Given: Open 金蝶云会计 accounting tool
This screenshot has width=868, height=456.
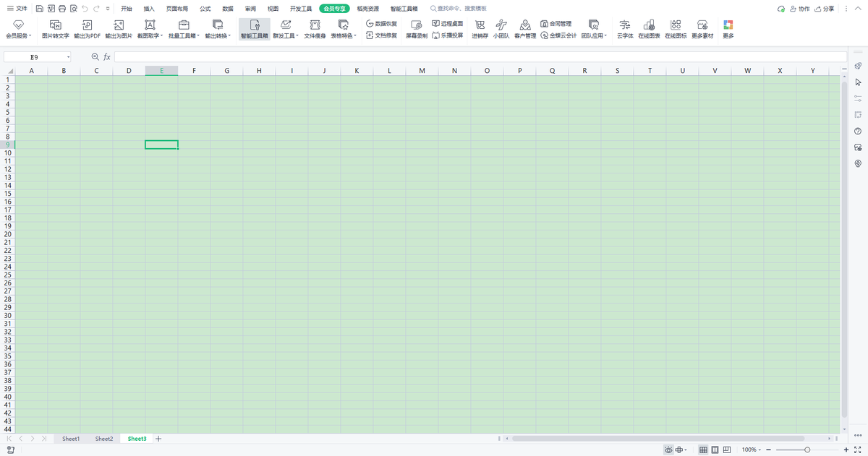Looking at the screenshot, I should [x=558, y=35].
